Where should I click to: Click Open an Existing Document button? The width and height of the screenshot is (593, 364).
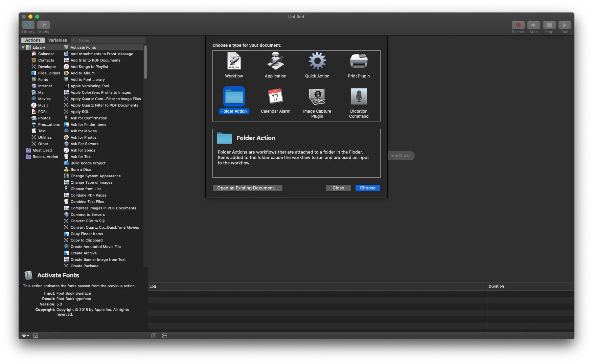point(248,188)
